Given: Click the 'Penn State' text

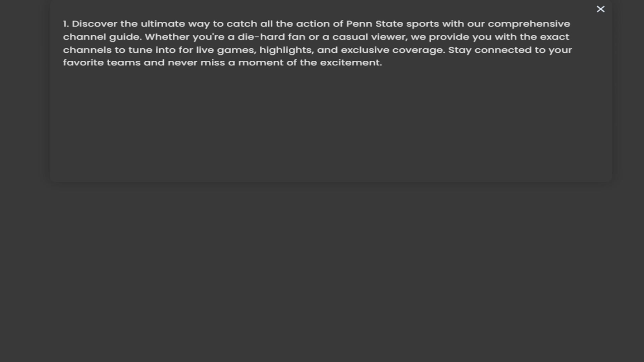Looking at the screenshot, I should [x=374, y=24].
